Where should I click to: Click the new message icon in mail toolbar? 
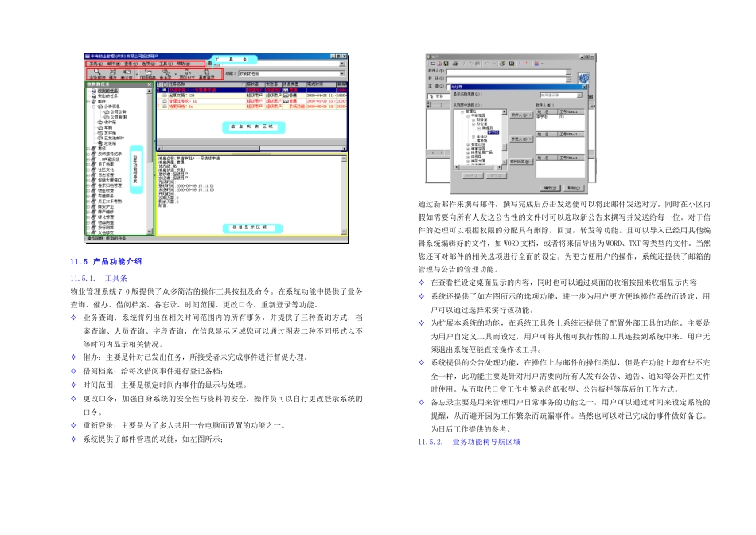point(432,64)
